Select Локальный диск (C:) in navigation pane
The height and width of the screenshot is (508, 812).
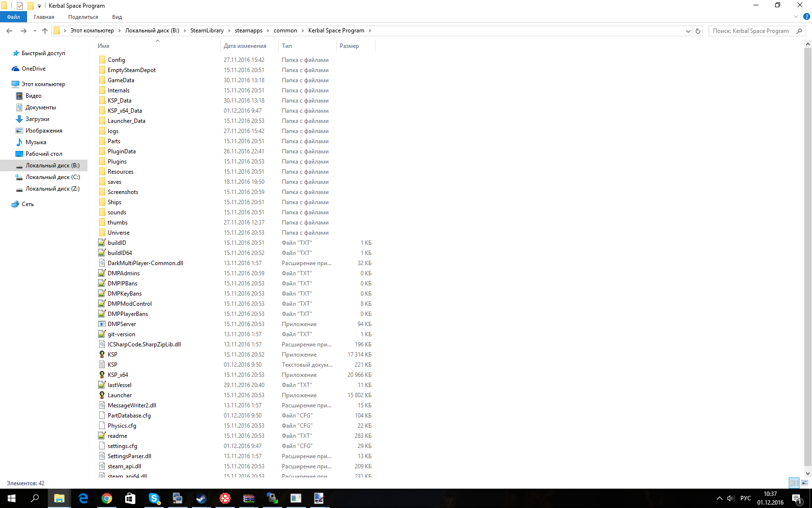pos(53,177)
